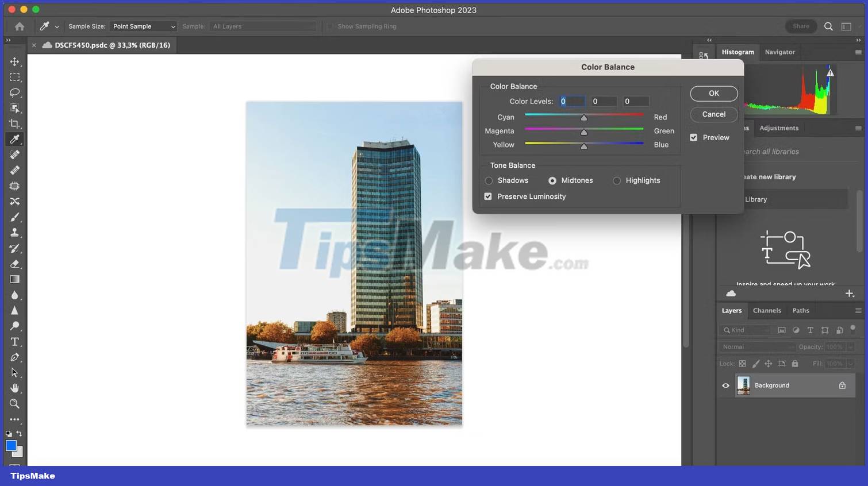The height and width of the screenshot is (486, 868).
Task: Select the Brush tool
Action: (14, 217)
